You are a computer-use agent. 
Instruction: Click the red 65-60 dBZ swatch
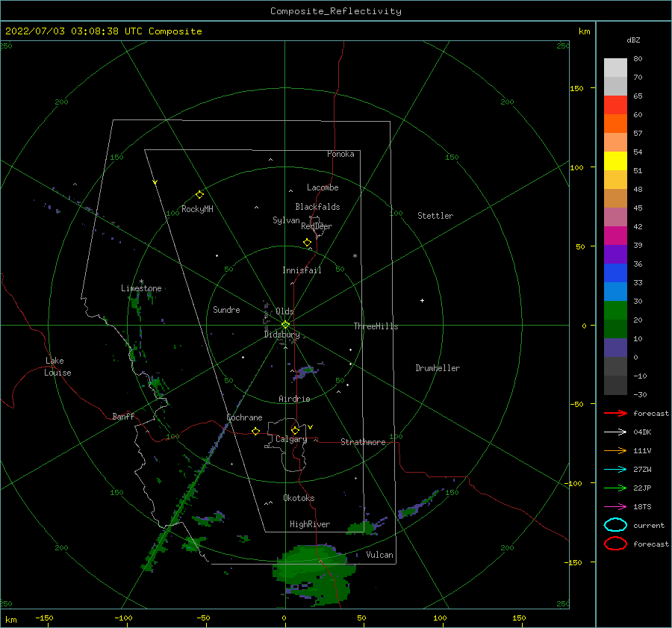615,105
